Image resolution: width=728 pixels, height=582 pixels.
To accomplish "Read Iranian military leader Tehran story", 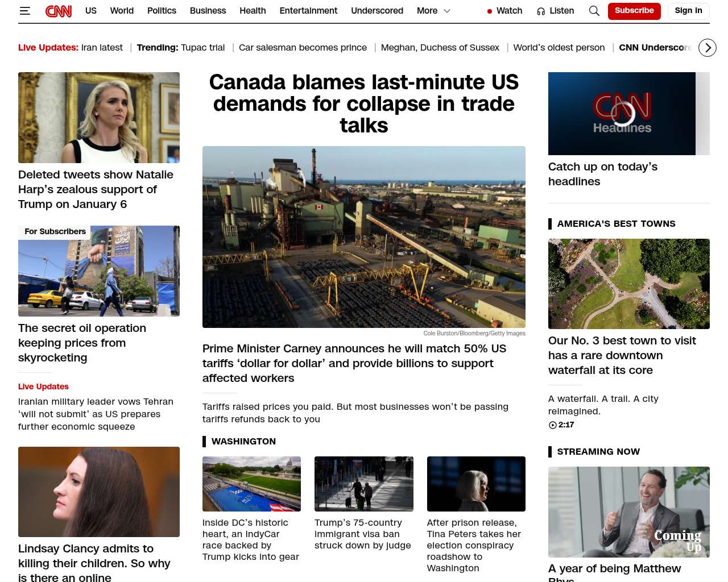I will (96, 414).
